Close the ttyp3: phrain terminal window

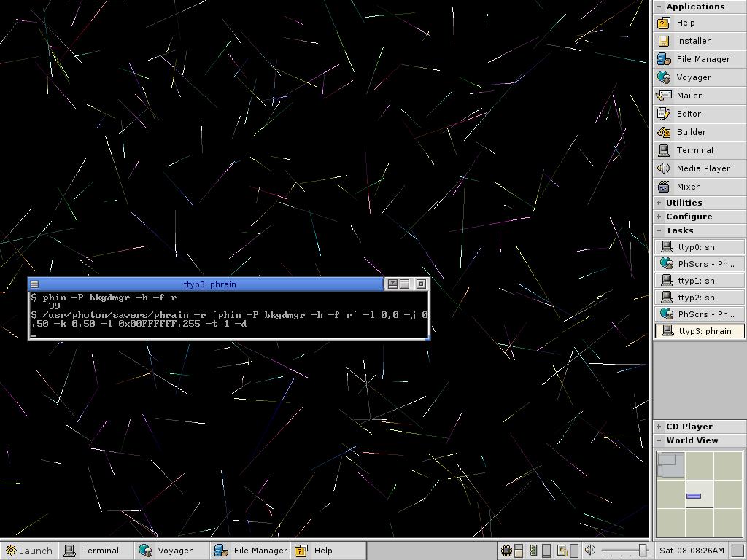point(421,284)
